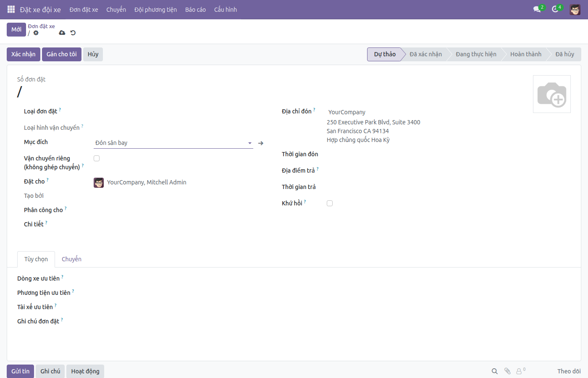588x378 pixels.
Task: Upload image via camera placeholder
Action: pyautogui.click(x=552, y=94)
